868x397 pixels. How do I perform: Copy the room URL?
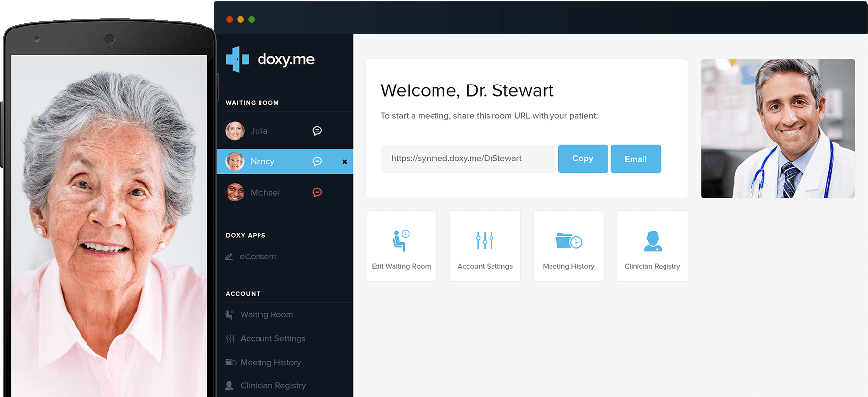pyautogui.click(x=583, y=159)
